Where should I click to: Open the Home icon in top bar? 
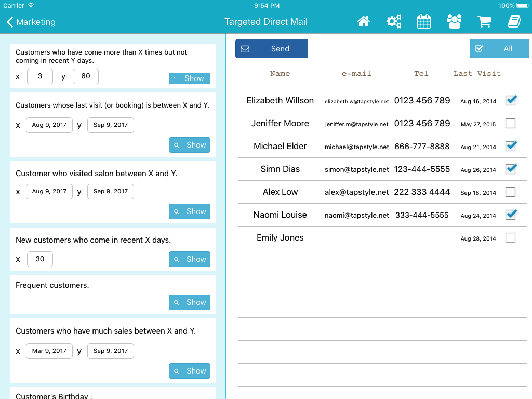(x=364, y=22)
